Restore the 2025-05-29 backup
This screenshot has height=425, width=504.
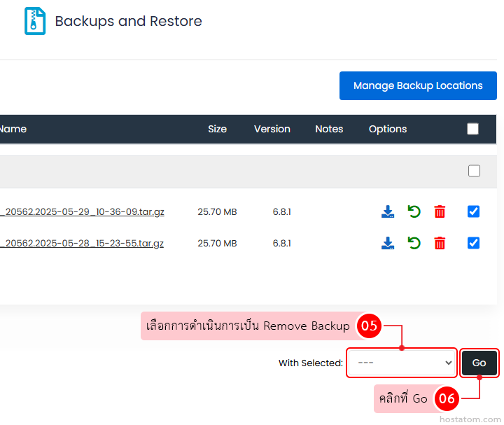tap(414, 211)
